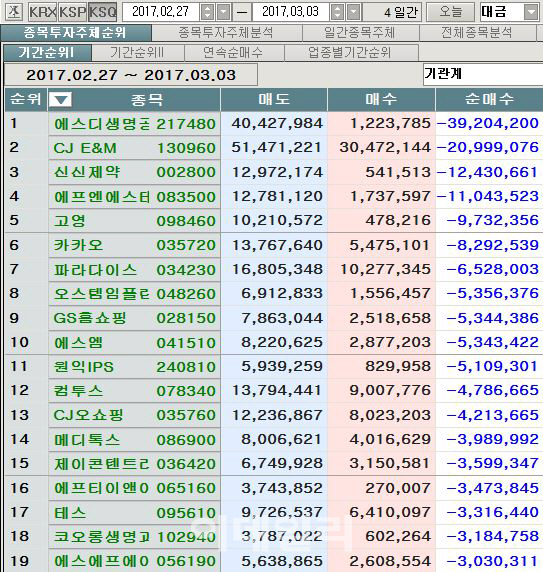543x572 pixels.
Task: Select stock GS홈쇼핑 028150
Action: 134,318
